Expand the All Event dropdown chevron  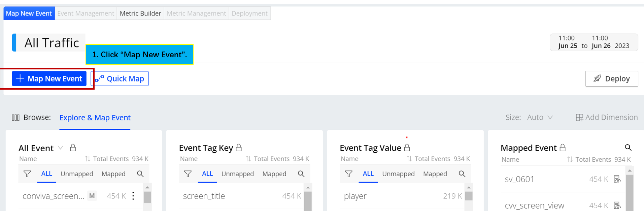point(61,148)
